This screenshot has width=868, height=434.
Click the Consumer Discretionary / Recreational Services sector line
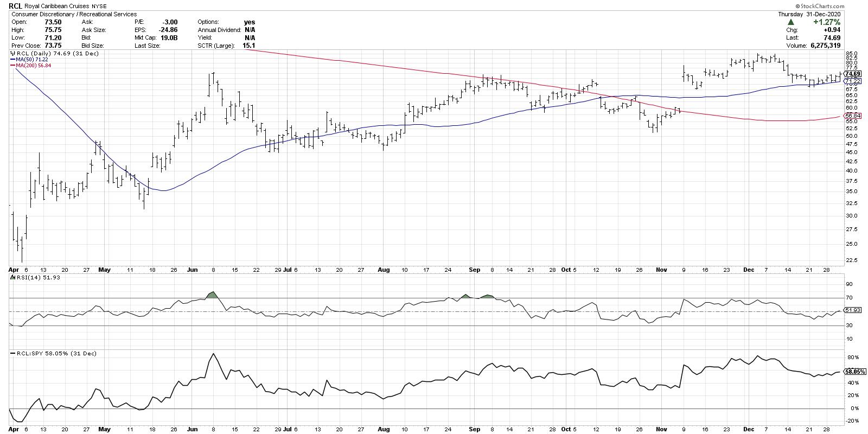[73, 14]
